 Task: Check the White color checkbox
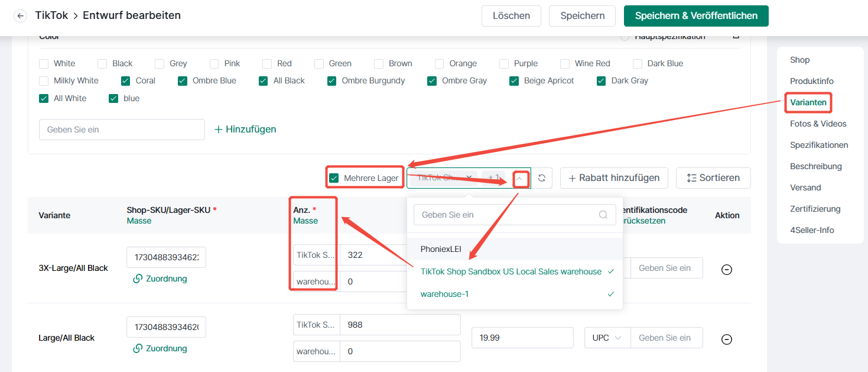pos(44,63)
